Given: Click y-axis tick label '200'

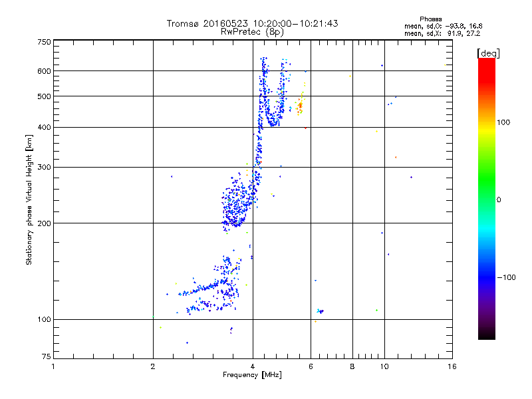Looking at the screenshot, I should [x=44, y=223].
